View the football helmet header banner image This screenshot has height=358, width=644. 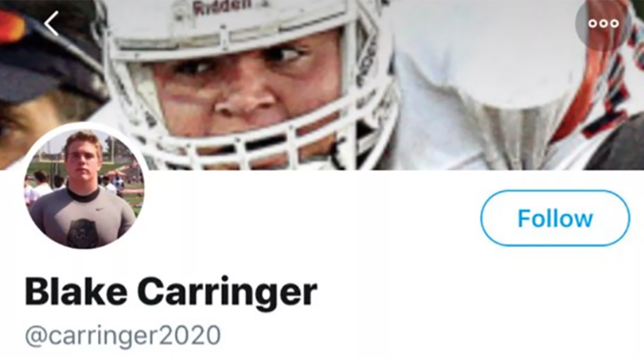(322, 85)
